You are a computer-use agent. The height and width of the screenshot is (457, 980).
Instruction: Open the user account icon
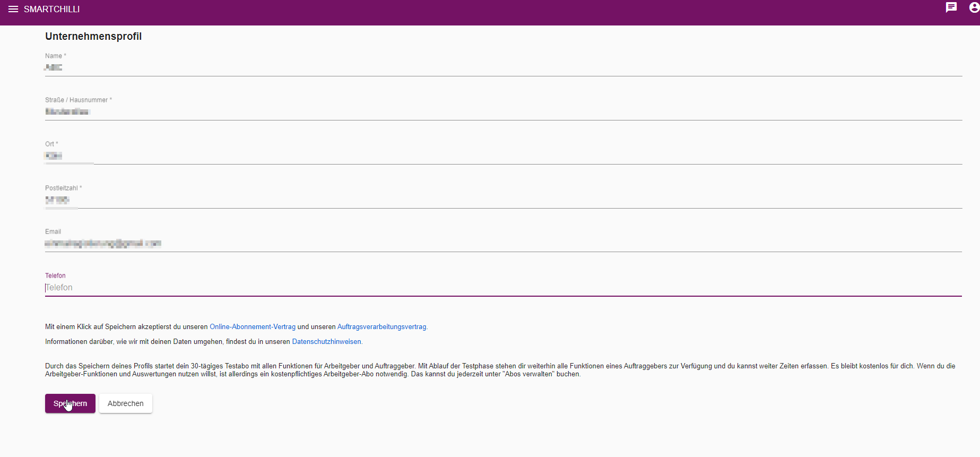[974, 7]
